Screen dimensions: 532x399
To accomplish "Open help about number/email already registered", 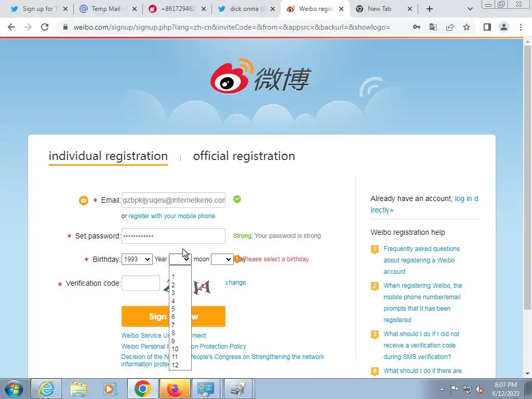I will (x=423, y=303).
